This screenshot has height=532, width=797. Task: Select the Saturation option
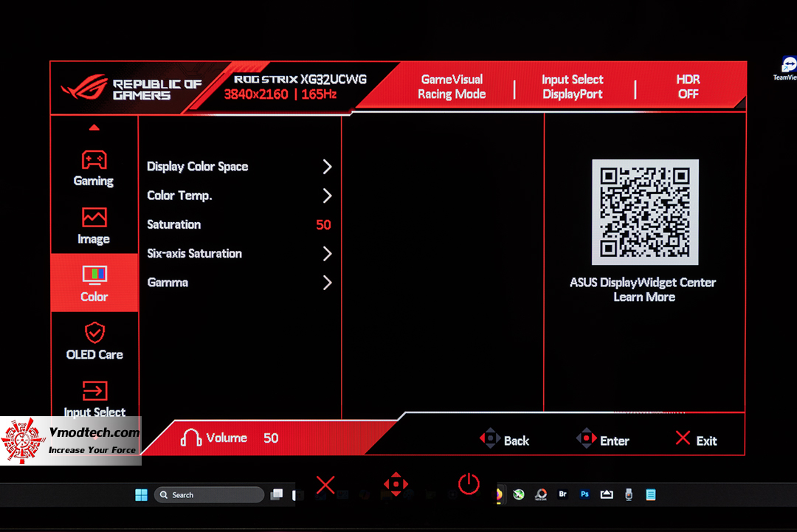pyautogui.click(x=174, y=224)
